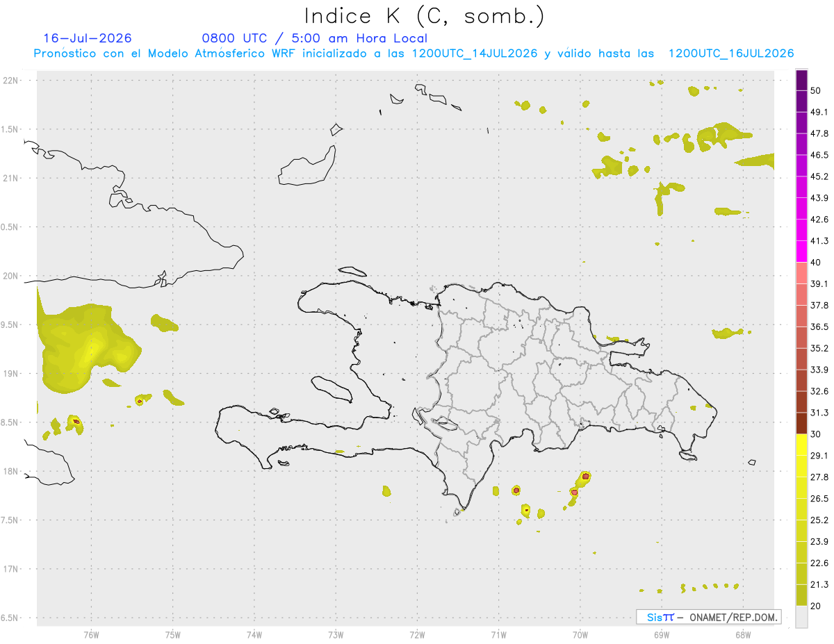
Task: Click the "39.1" legend value
Action: pos(819,284)
